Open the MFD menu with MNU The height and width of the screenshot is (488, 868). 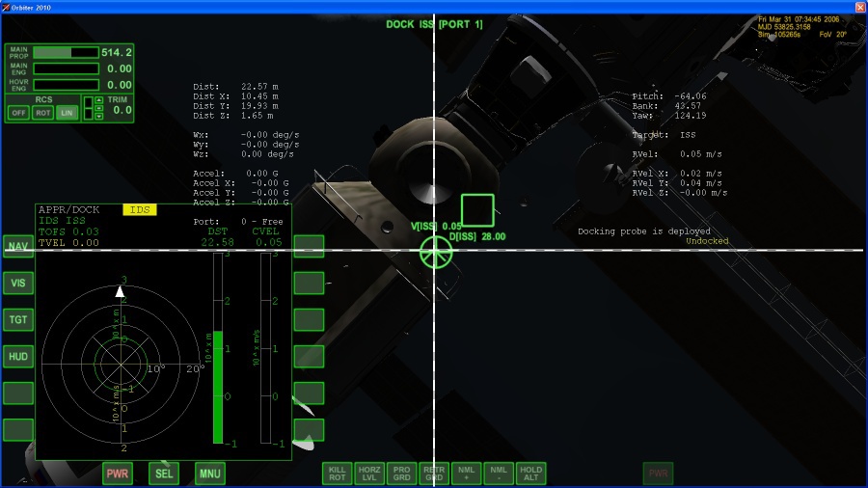pos(210,474)
